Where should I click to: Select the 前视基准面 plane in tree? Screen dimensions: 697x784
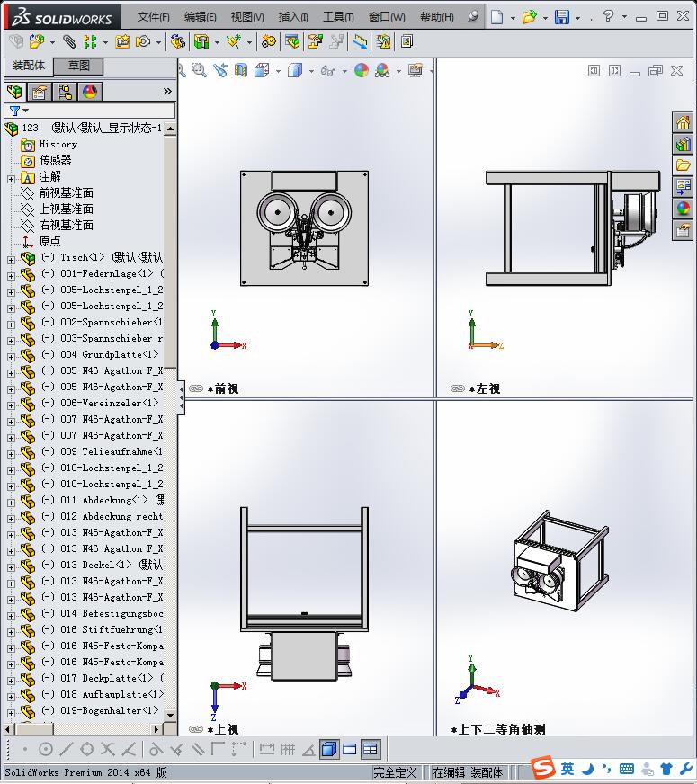(x=66, y=193)
